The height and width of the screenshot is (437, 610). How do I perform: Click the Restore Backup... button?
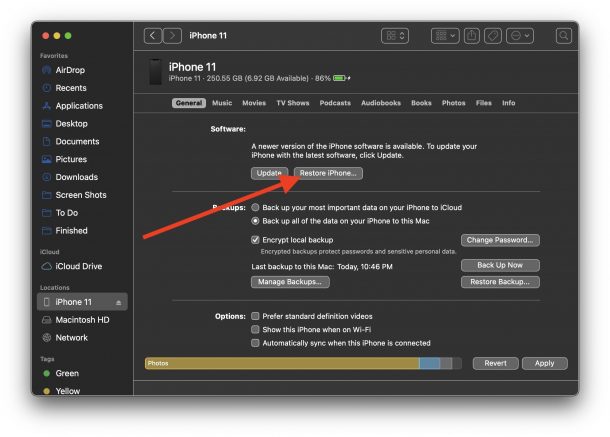500,282
